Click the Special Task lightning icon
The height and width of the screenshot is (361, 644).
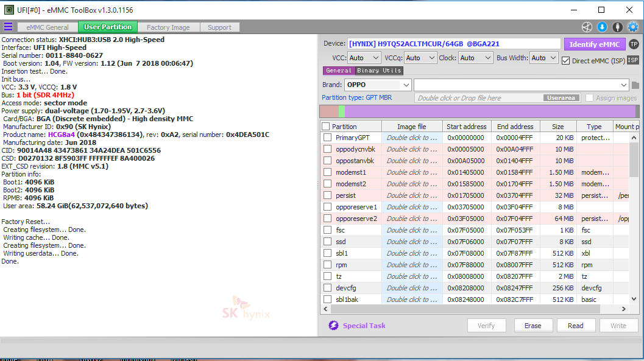coord(333,325)
